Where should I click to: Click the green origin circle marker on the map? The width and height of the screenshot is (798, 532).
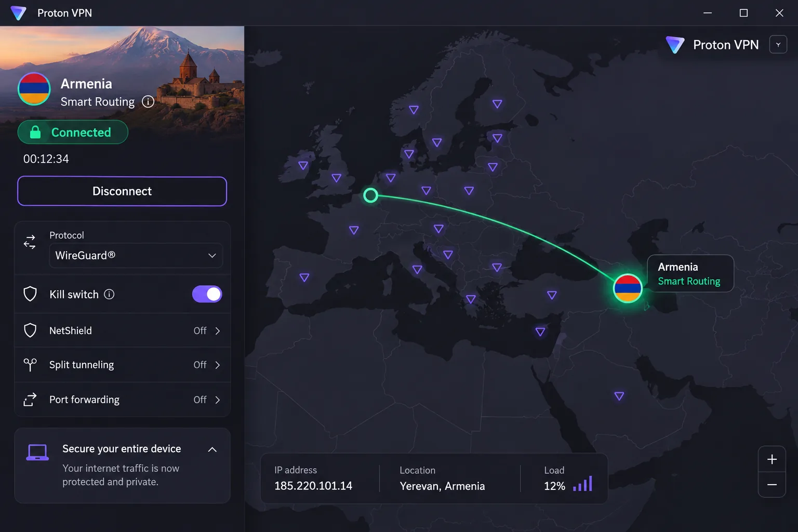click(370, 195)
